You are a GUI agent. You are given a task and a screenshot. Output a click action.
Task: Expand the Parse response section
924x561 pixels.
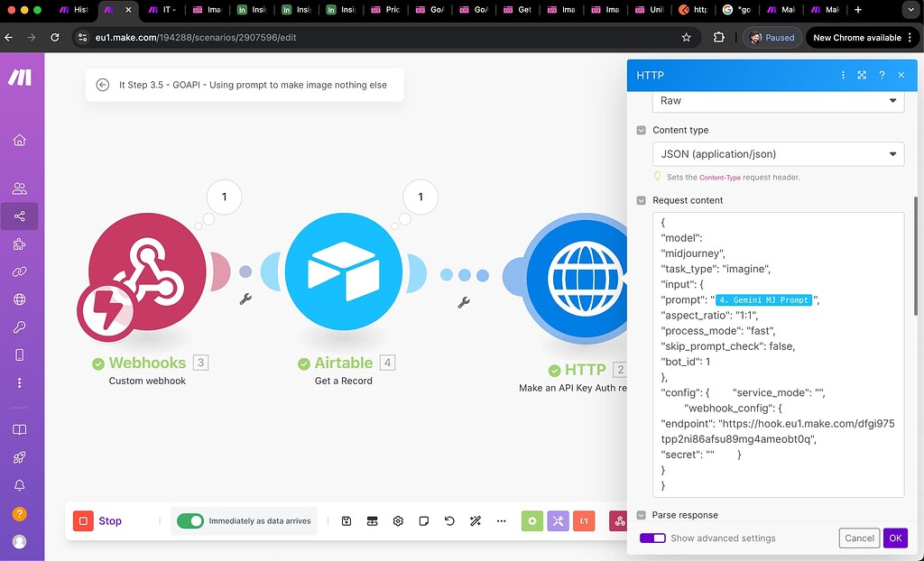pos(641,515)
